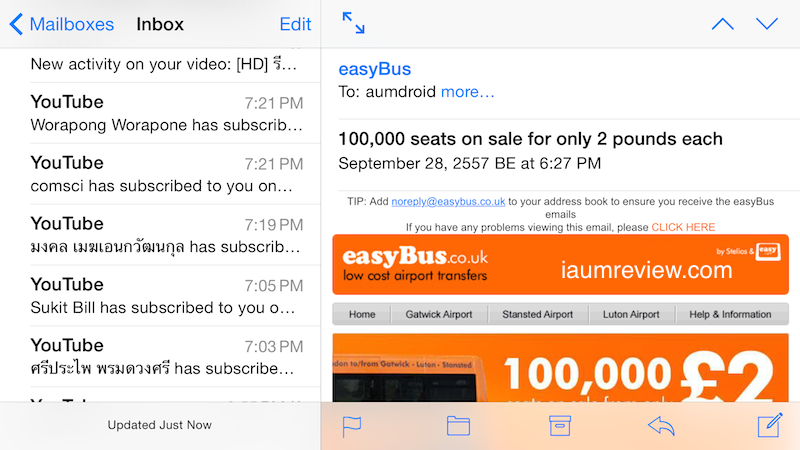
Task: Show more recipients via 'more…' link
Action: point(467,92)
